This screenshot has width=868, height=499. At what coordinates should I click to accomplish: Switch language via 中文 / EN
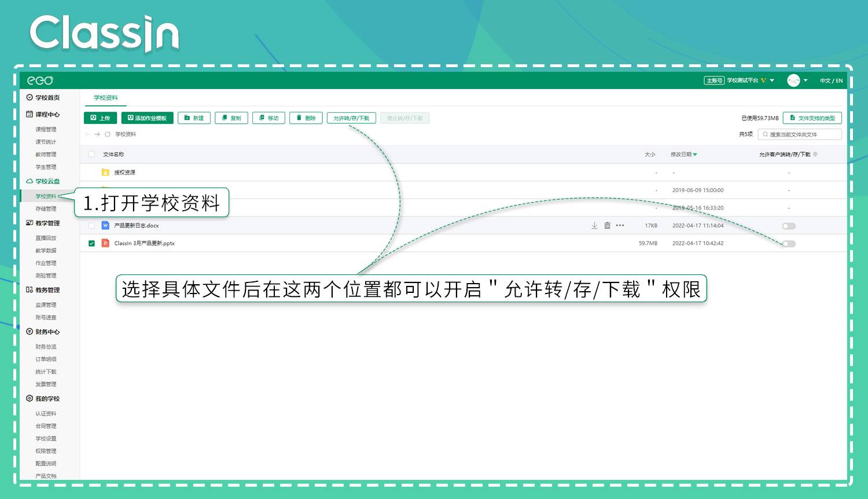click(831, 80)
